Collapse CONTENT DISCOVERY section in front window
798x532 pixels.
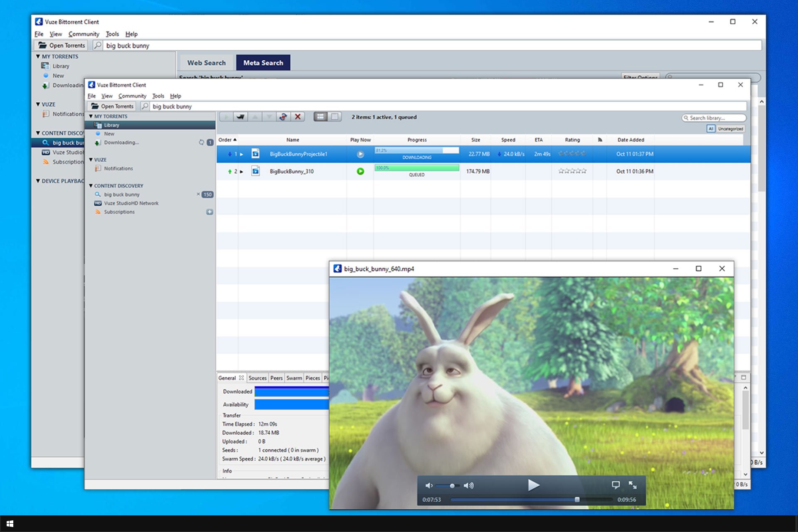(91, 186)
